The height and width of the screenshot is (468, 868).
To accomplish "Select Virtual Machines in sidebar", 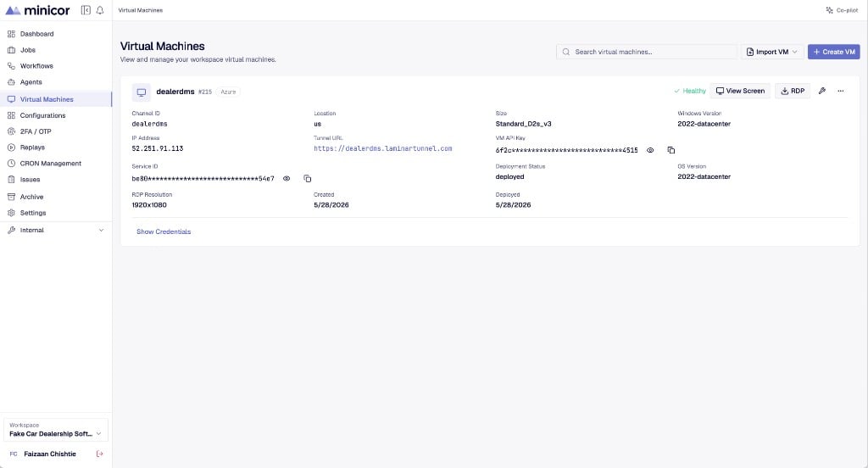I will [x=56, y=99].
